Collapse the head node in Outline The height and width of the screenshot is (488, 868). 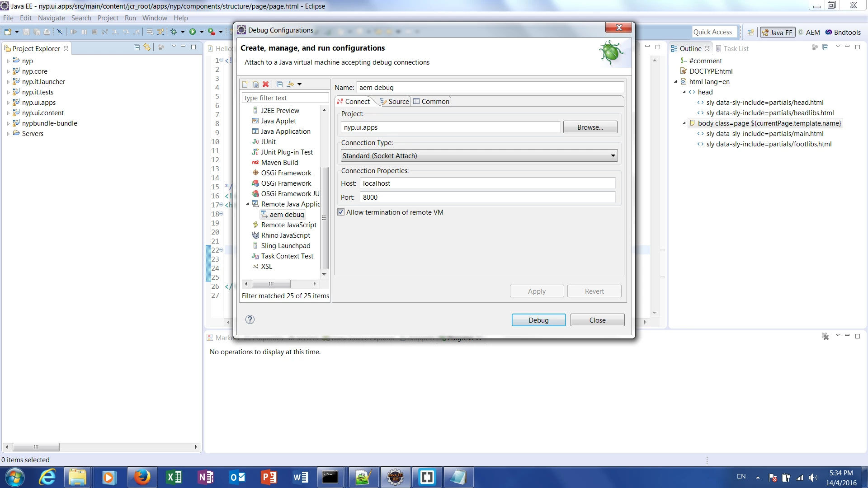(x=684, y=92)
